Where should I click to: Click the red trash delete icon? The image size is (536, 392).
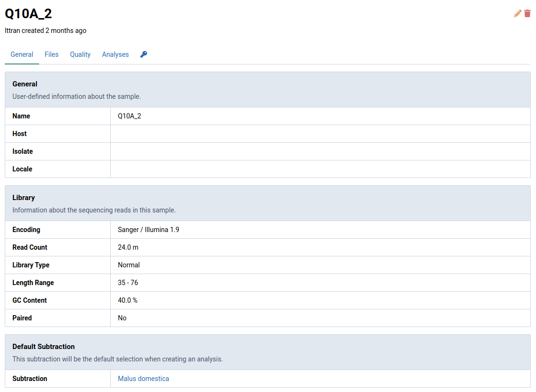pyautogui.click(x=527, y=13)
